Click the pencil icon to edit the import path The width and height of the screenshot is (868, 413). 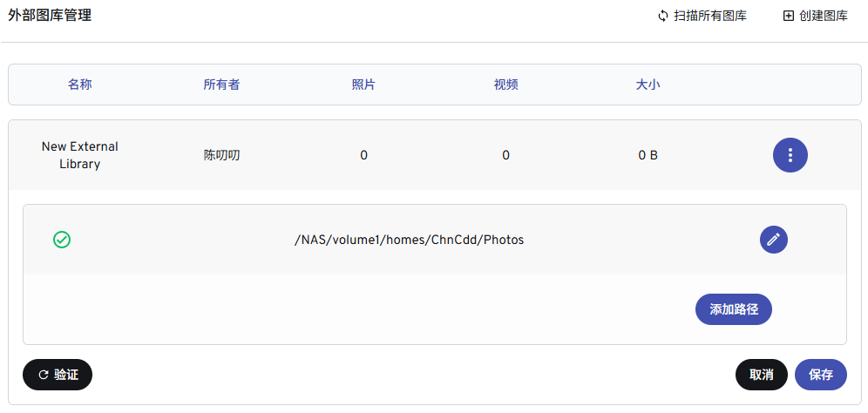click(773, 240)
